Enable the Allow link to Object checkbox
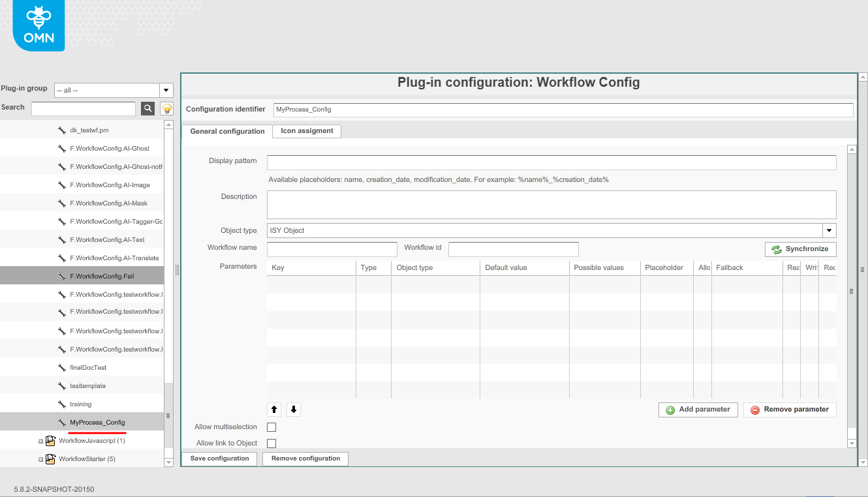Image resolution: width=868 pixels, height=497 pixels. (271, 443)
